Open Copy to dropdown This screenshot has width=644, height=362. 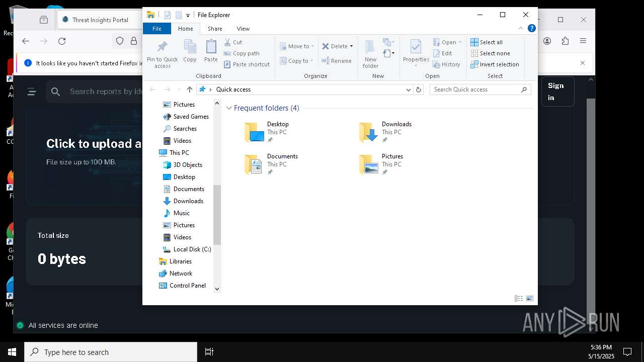point(297,61)
